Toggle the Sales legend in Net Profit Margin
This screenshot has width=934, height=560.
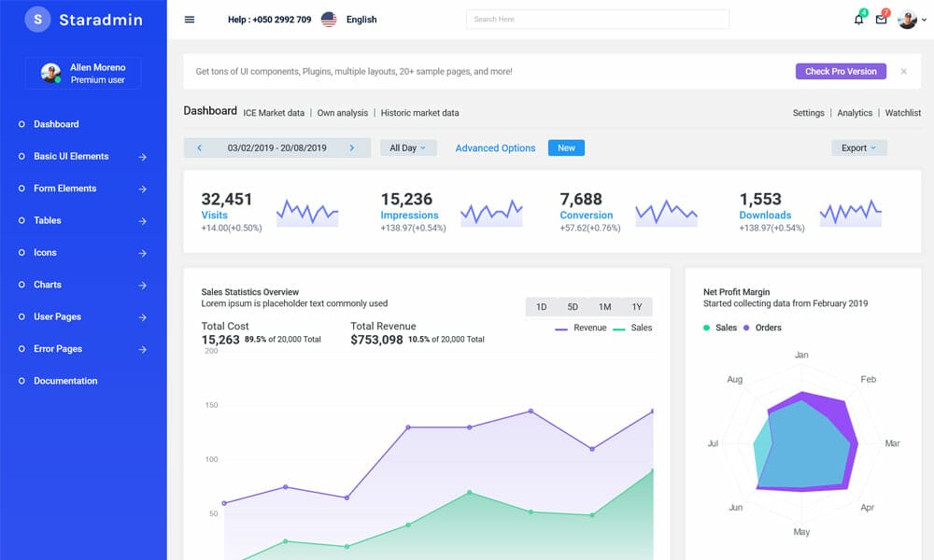click(721, 328)
